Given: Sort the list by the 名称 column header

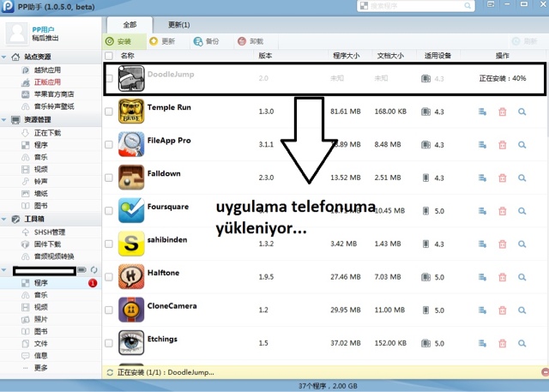Looking at the screenshot, I should coord(128,56).
